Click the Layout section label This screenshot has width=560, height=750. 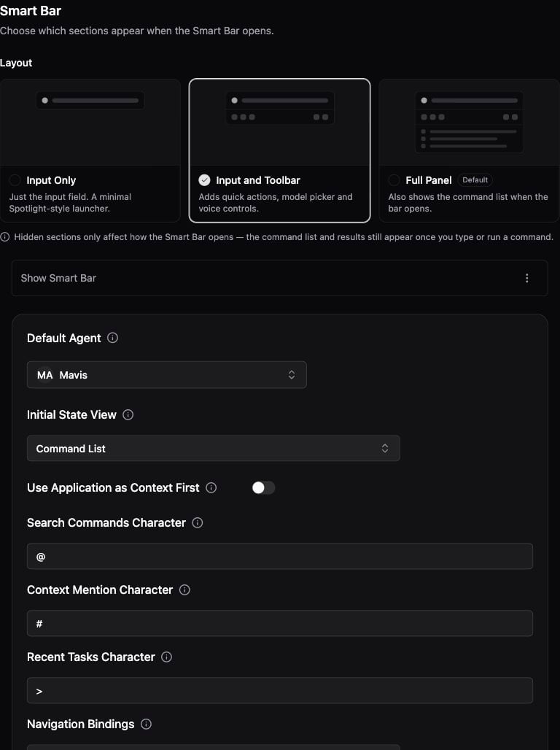(x=16, y=63)
